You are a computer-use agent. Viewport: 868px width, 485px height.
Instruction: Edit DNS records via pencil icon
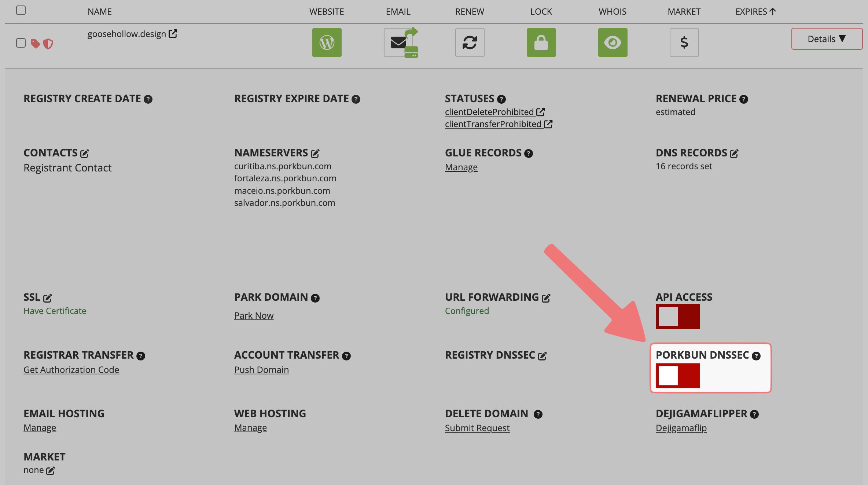[x=734, y=153]
